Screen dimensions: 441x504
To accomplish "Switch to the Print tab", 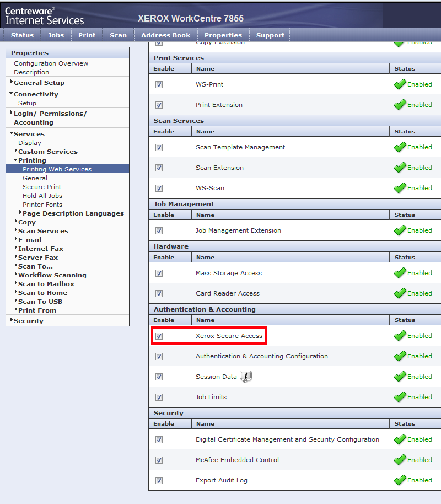I will pyautogui.click(x=87, y=35).
